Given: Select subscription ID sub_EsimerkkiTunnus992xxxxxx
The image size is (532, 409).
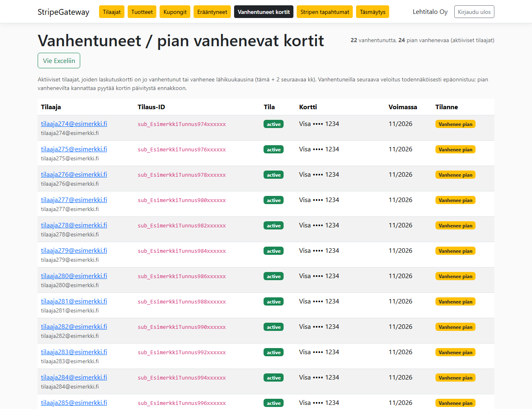Looking at the screenshot, I should pos(182,353).
